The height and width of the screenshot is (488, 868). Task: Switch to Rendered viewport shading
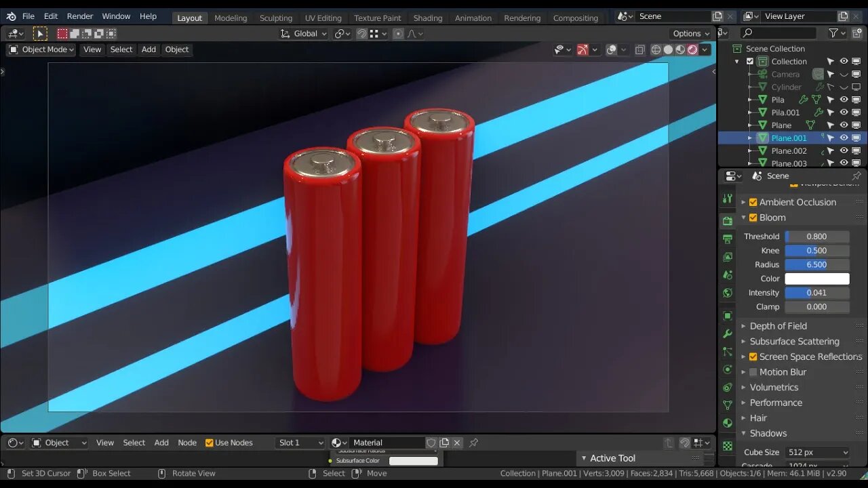[x=692, y=49]
